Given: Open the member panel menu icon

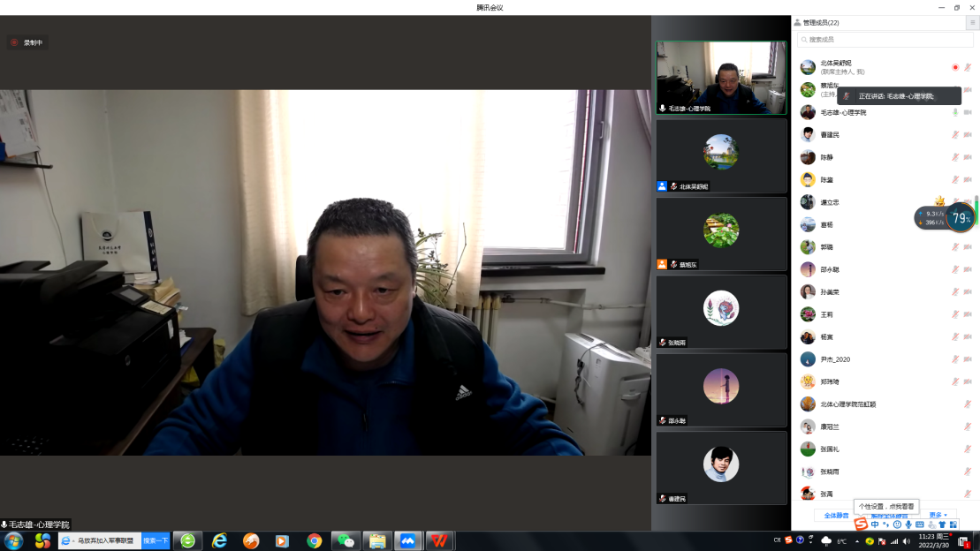Looking at the screenshot, I should pyautogui.click(x=973, y=22).
